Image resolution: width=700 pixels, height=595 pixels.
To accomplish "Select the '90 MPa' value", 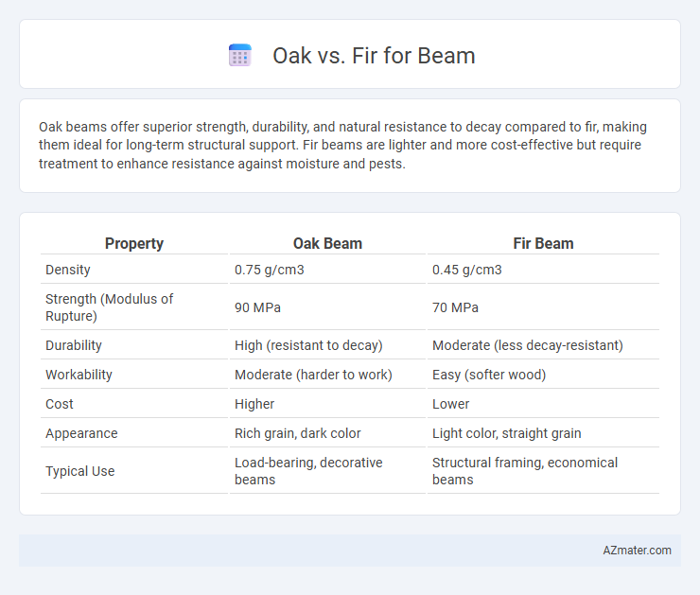I will pyautogui.click(x=257, y=307).
